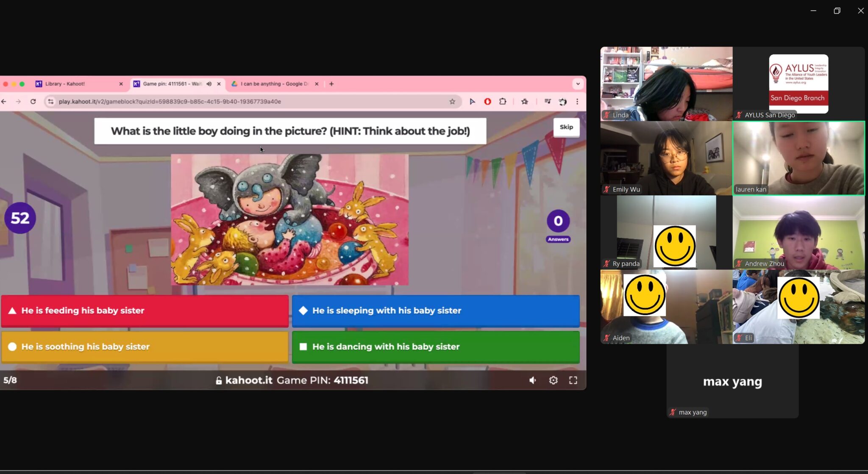The image size is (868, 474).
Task: Skip the current Kahoot question
Action: coord(566,127)
